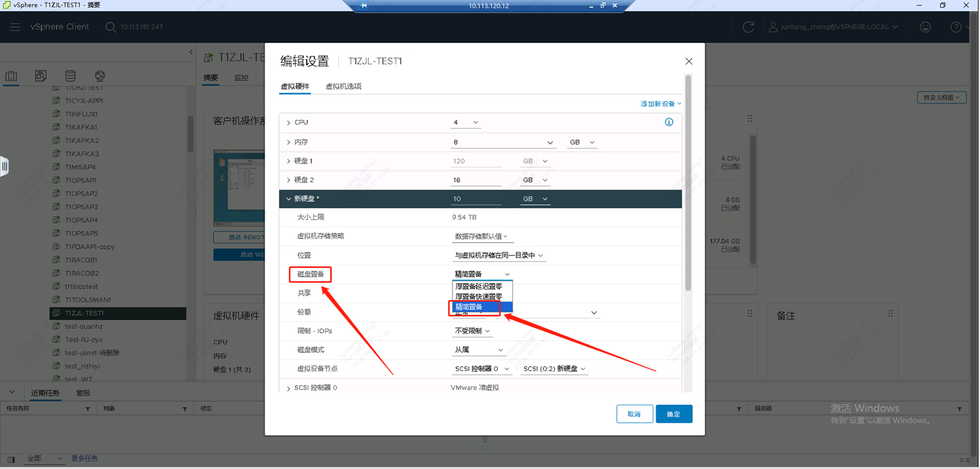
Task: Click the new disk size input field
Action: [x=476, y=199]
